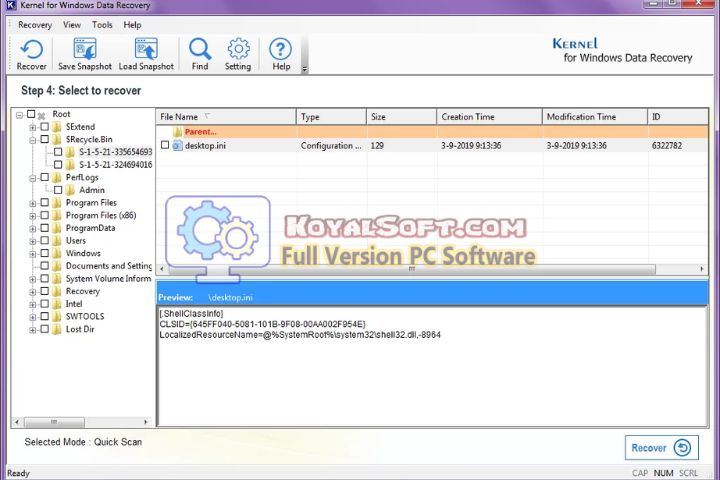This screenshot has width=720, height=480.
Task: Click the Program Files folder icon
Action: coord(56,203)
